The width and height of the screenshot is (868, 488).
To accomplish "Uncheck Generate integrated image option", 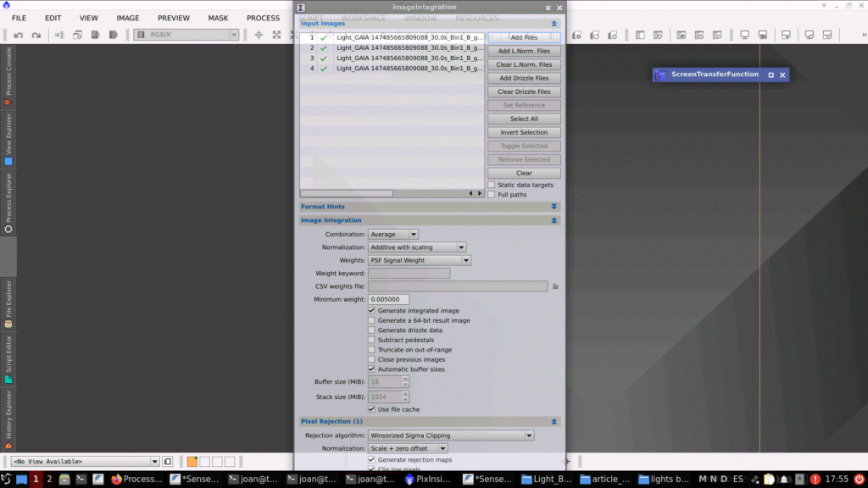I will [371, 311].
